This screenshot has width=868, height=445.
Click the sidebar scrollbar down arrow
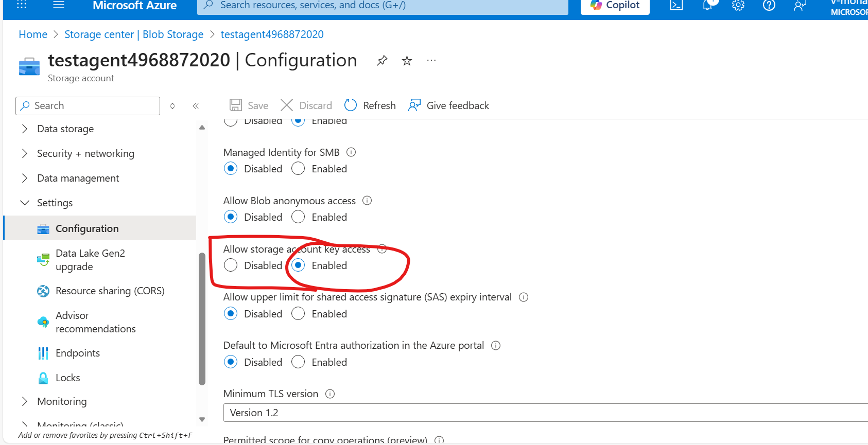[202, 419]
